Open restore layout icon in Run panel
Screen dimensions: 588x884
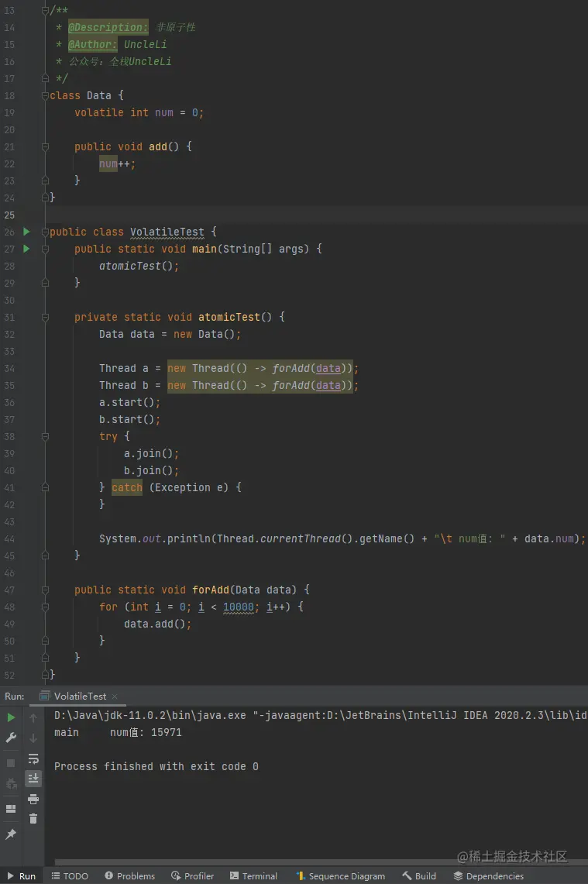click(11, 808)
